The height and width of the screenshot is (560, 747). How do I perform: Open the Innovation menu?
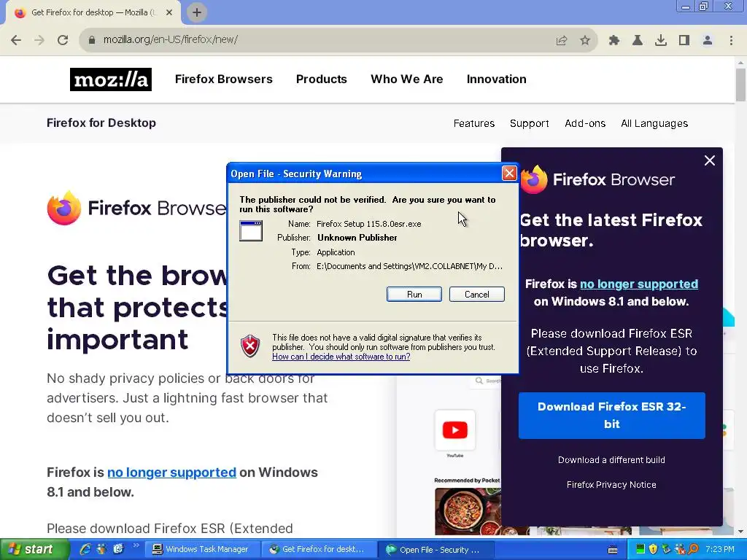coord(496,79)
